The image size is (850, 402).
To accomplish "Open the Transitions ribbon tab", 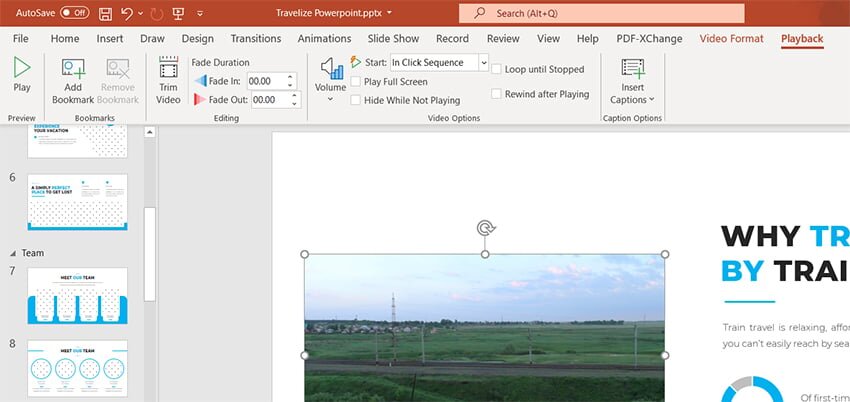I will pos(255,39).
